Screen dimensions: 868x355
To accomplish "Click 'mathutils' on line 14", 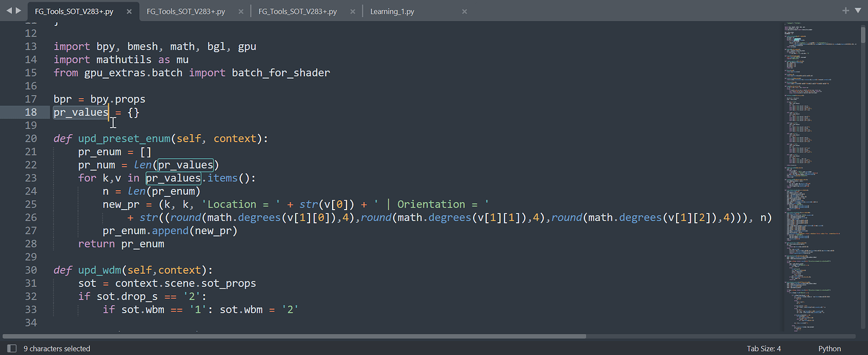I will [124, 60].
